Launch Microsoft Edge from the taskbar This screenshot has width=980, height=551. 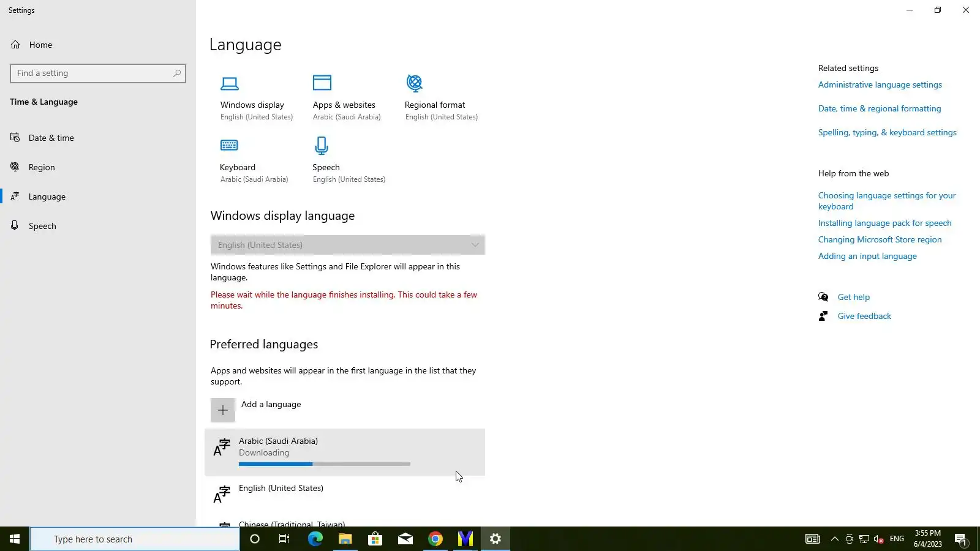click(x=315, y=539)
